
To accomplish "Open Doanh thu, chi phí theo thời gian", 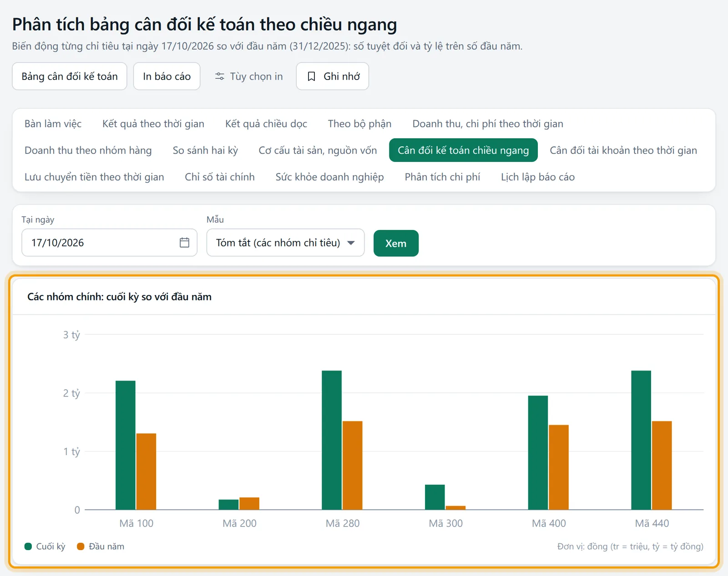I will pyautogui.click(x=488, y=124).
